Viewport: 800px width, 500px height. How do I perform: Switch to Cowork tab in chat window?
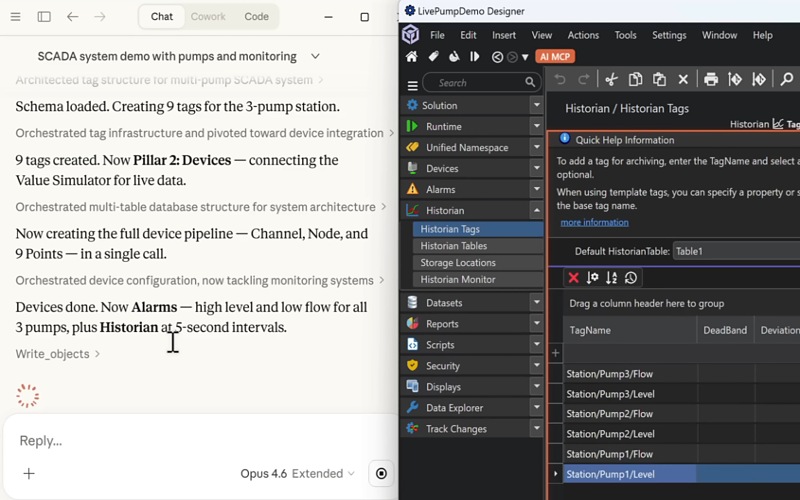tap(208, 16)
